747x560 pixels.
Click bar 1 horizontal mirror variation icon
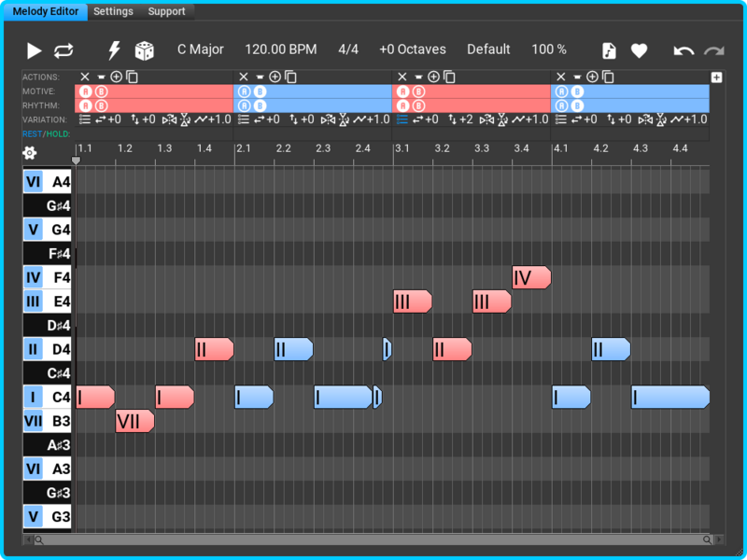point(169,119)
